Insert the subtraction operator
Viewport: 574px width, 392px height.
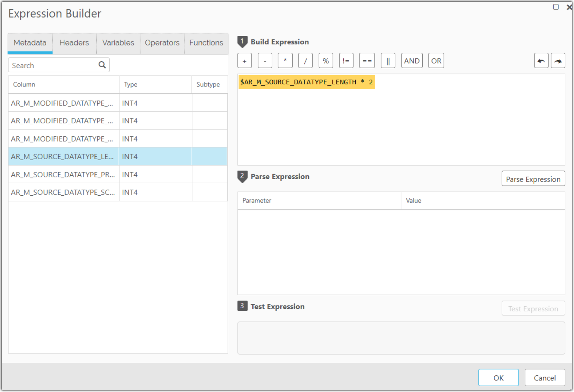pos(265,60)
